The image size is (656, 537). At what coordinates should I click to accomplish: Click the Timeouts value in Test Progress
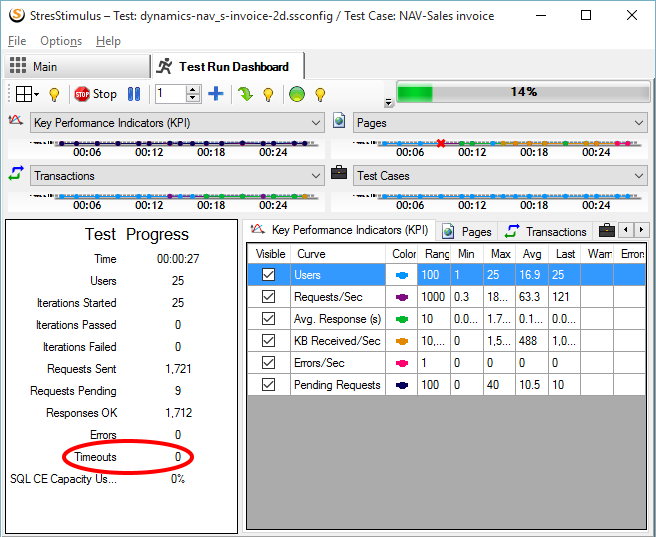178,457
